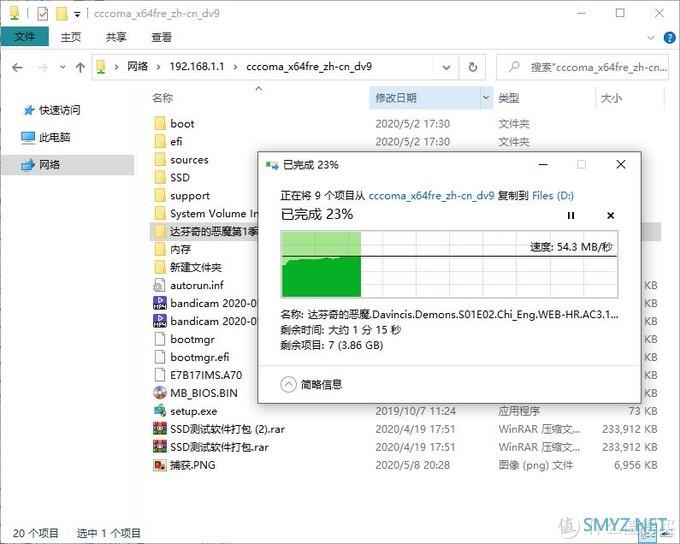This screenshot has height=544, width=680.
Task: Select the bootmgr file icon
Action: [x=160, y=339]
